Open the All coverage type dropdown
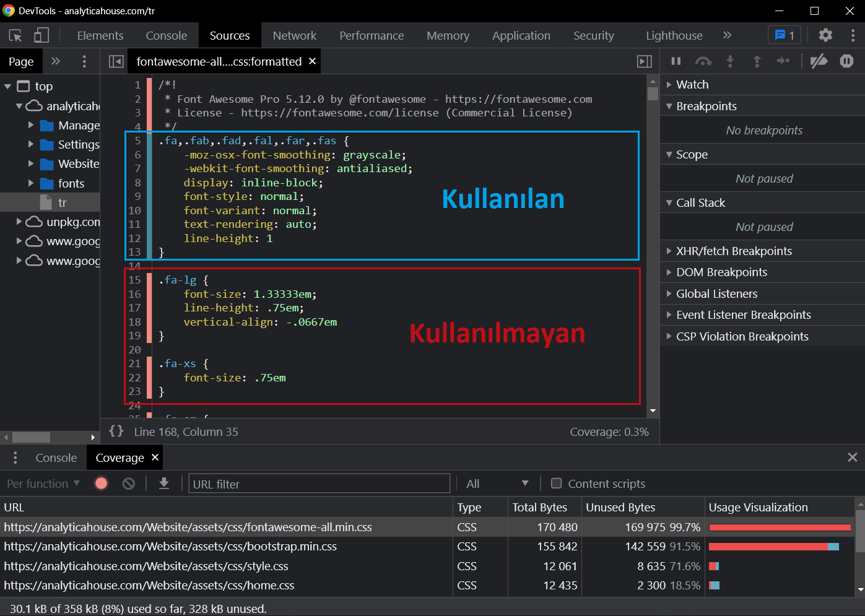Image resolution: width=865 pixels, height=616 pixels. tap(498, 484)
